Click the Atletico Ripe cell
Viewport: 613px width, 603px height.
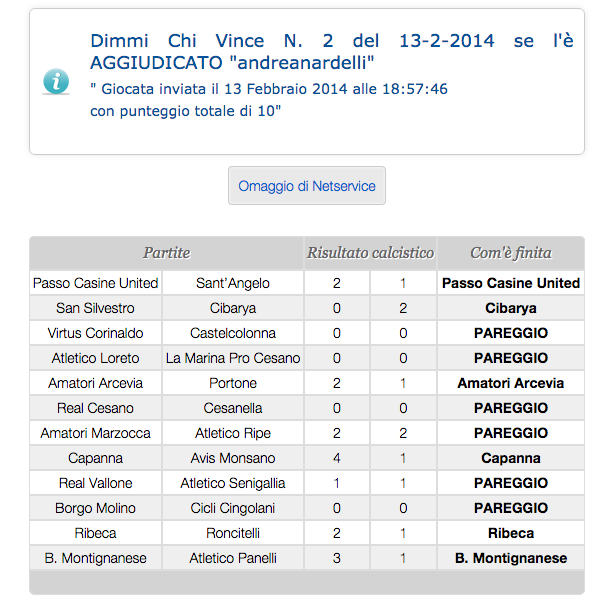click(232, 433)
